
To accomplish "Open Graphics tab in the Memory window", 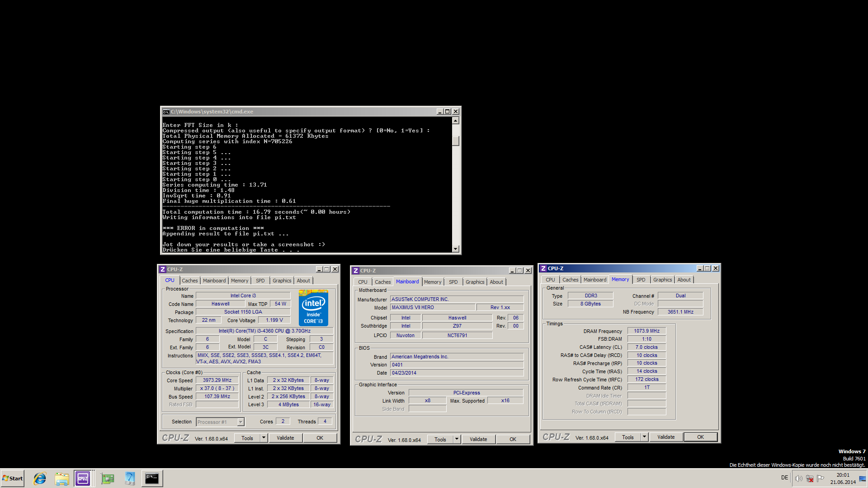I will 663,280.
